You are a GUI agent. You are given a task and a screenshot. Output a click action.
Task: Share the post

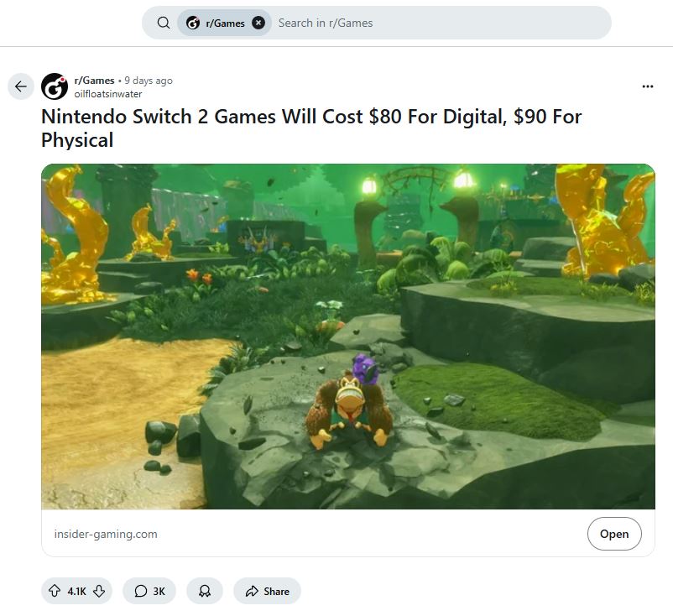(267, 591)
